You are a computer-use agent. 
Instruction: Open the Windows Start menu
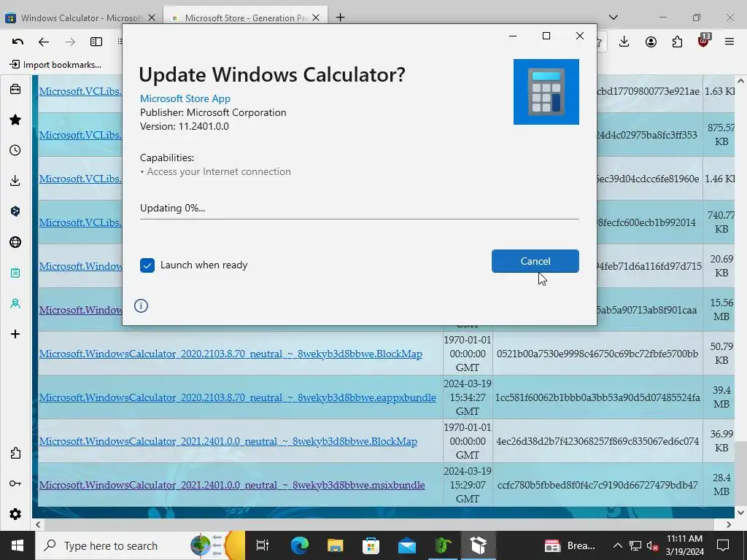pyautogui.click(x=18, y=545)
